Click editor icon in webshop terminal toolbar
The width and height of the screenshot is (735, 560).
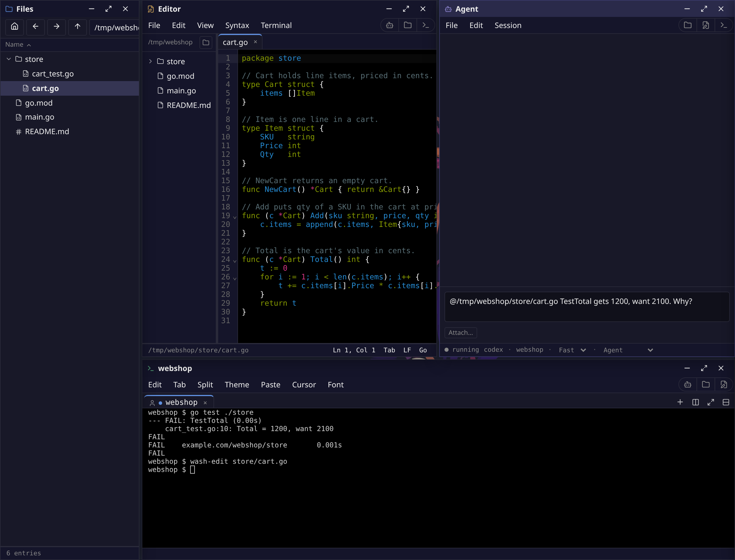724,385
